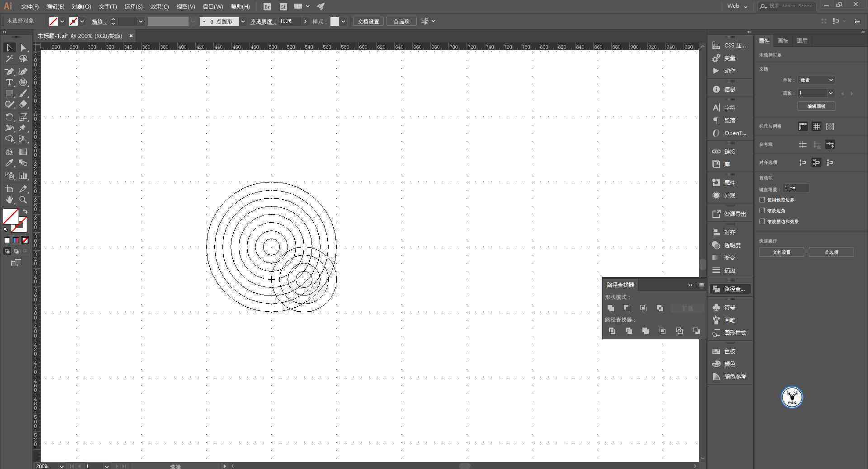Screen dimensions: 868x469
Task: Switch to the 画板 tab
Action: (783, 41)
